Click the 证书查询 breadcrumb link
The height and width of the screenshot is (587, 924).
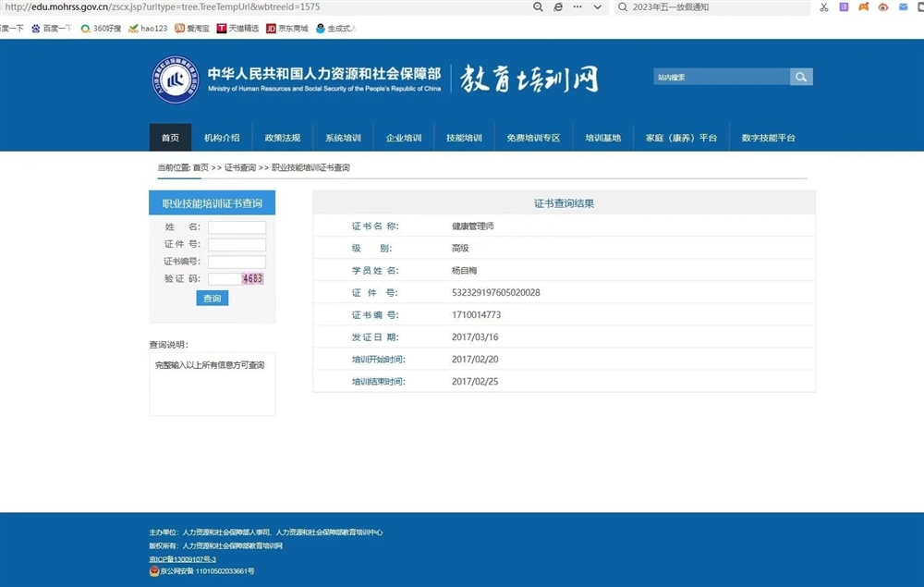240,167
